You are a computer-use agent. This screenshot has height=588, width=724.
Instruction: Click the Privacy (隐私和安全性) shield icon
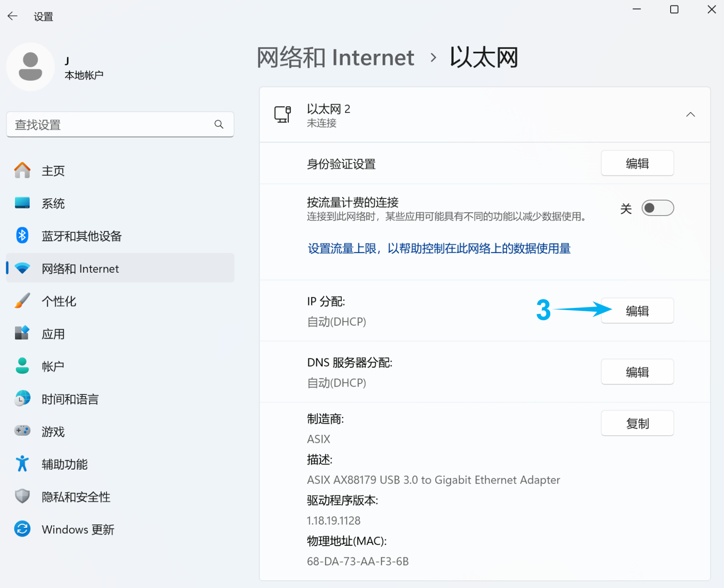point(22,496)
